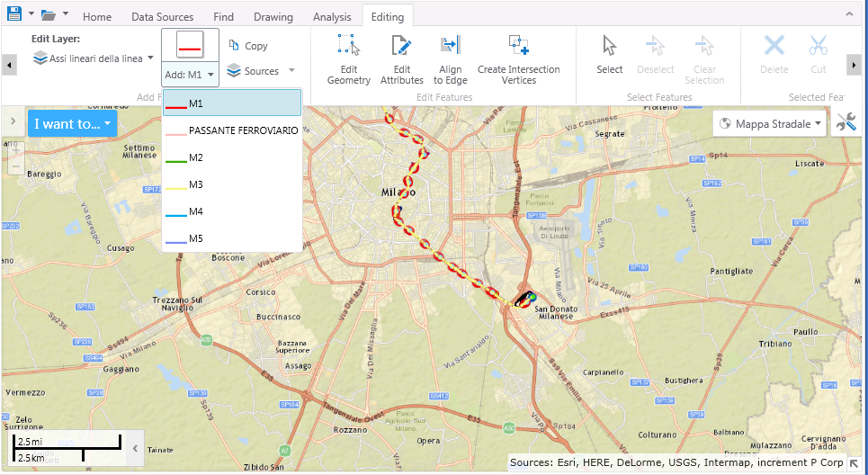Click the Rozzano label on the map
The image size is (868, 475).
[x=351, y=430]
